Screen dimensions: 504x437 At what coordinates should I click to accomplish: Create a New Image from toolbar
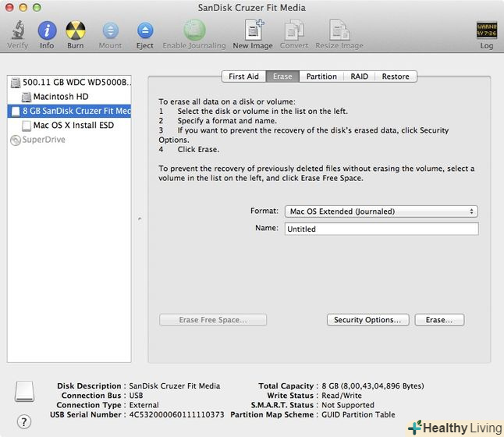pyautogui.click(x=254, y=30)
